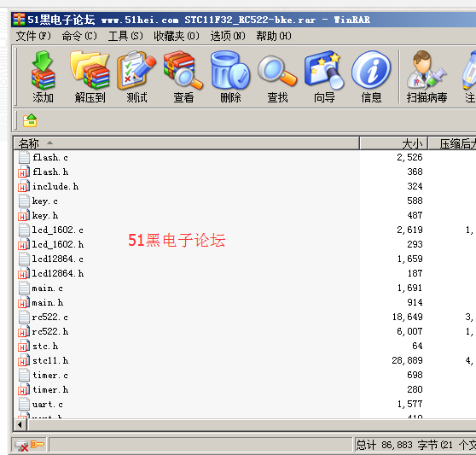Select the key.c file icon

[24, 201]
